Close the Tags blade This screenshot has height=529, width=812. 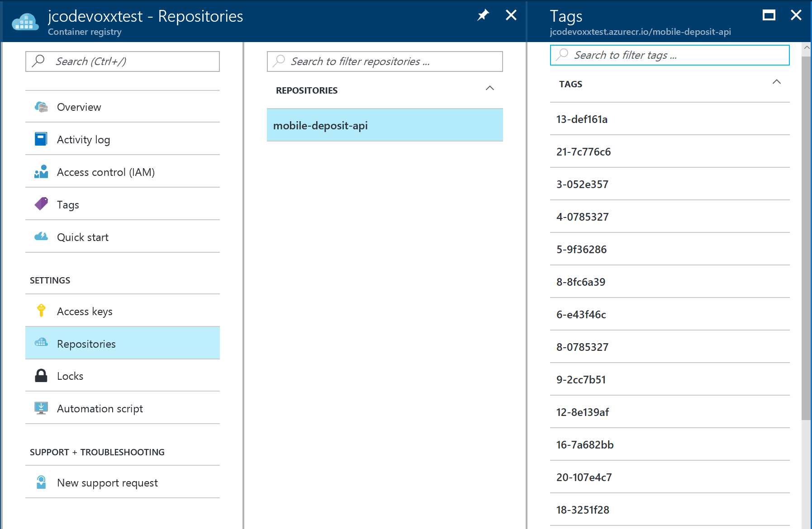[x=796, y=15]
